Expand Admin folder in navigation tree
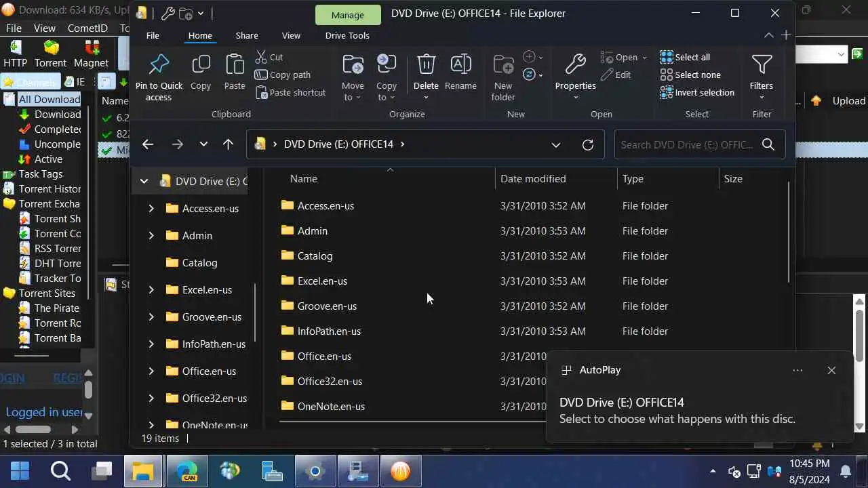The height and width of the screenshot is (488, 868). [151, 235]
